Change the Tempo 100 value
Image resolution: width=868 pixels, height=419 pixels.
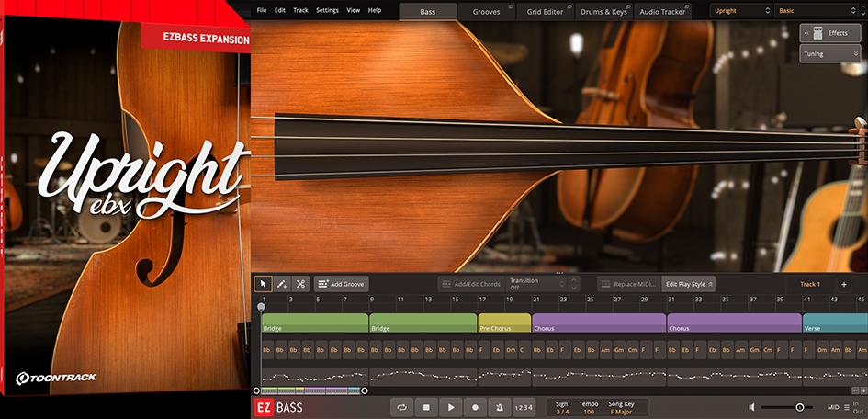589,412
